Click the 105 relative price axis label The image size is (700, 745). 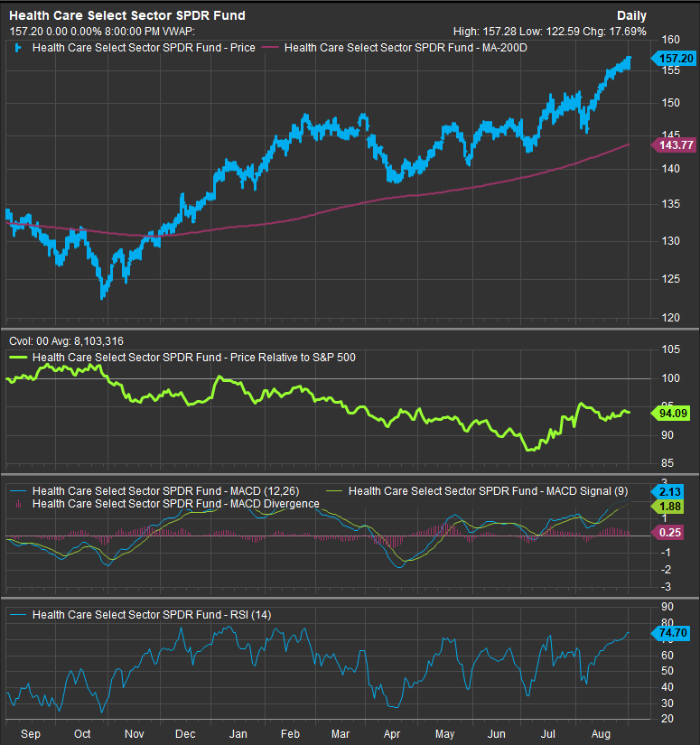pyautogui.click(x=670, y=349)
